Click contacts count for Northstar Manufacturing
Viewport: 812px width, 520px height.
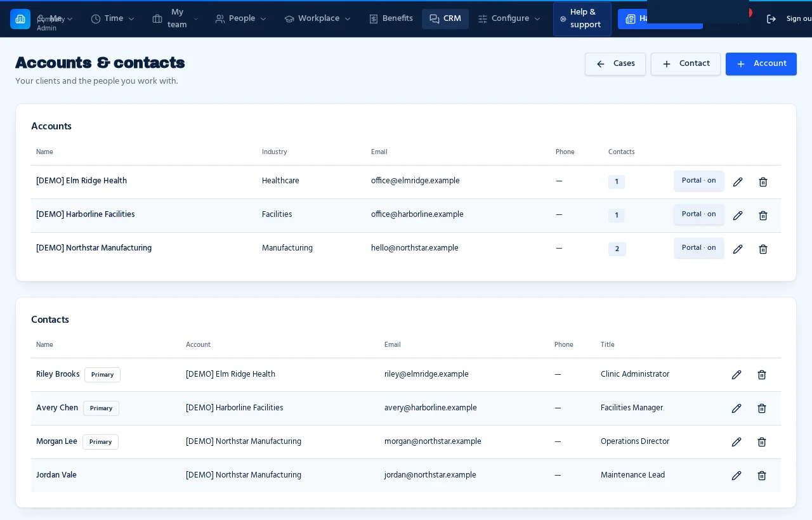pos(617,249)
